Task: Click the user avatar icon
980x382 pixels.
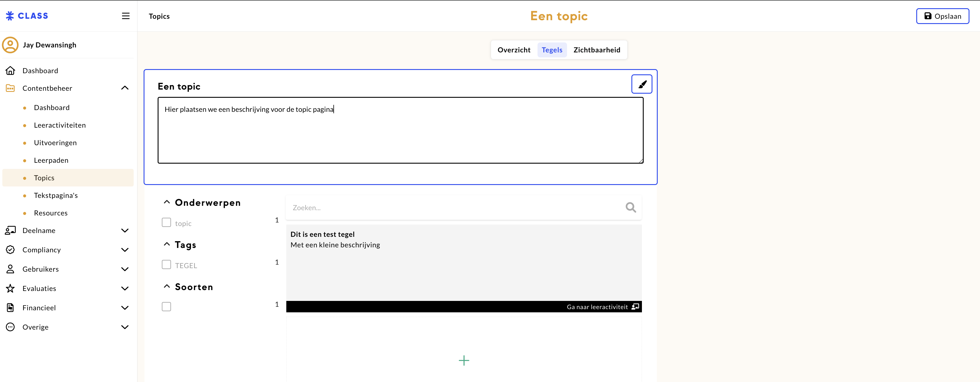Action: [x=10, y=45]
